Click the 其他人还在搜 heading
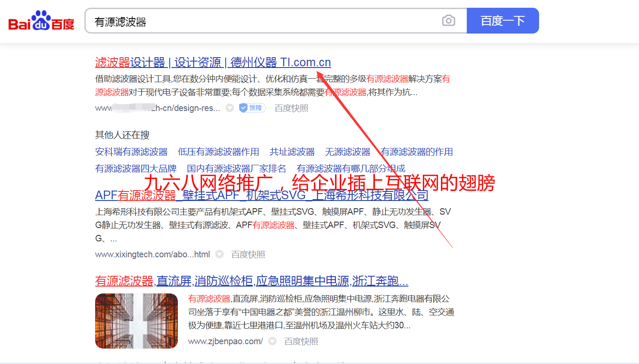The width and height of the screenshot is (639, 364). [122, 135]
